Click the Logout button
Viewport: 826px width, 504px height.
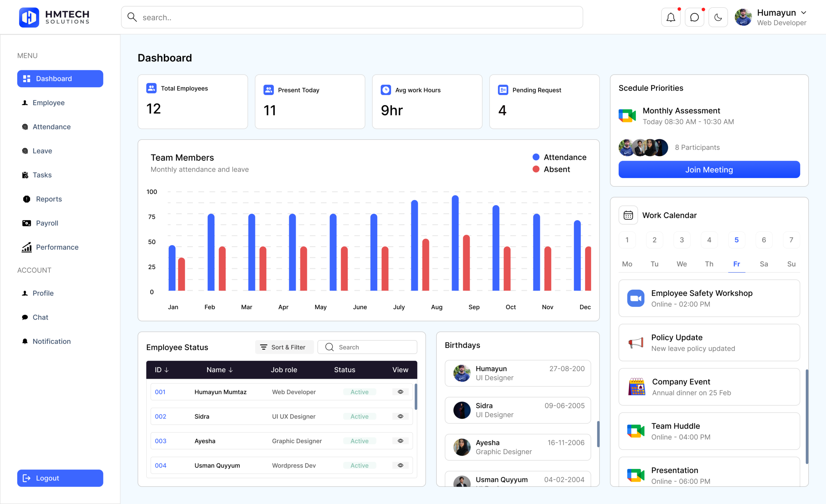point(60,478)
